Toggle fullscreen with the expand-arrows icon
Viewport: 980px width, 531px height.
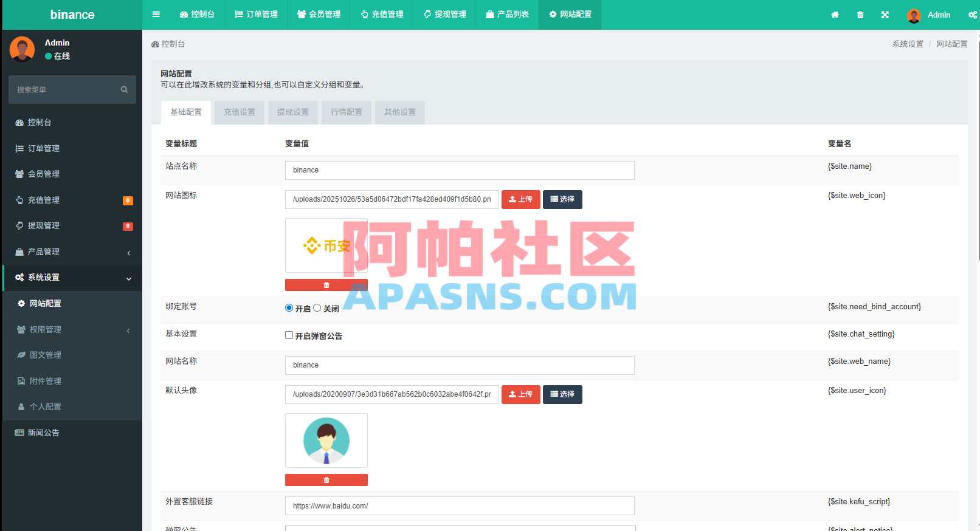coord(885,15)
